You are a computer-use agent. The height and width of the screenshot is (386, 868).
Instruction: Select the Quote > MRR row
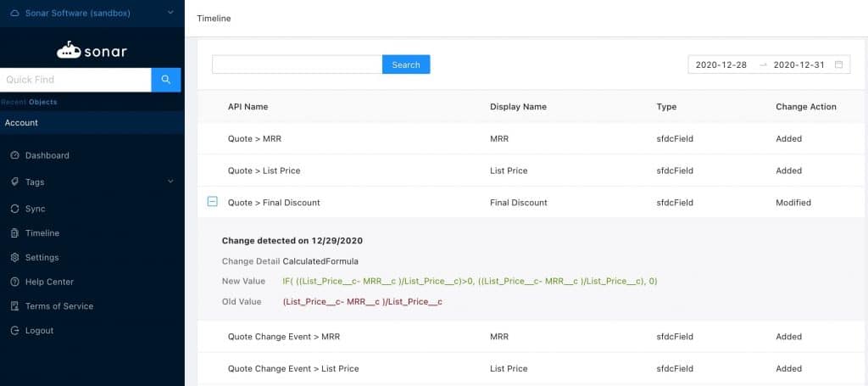coord(254,138)
